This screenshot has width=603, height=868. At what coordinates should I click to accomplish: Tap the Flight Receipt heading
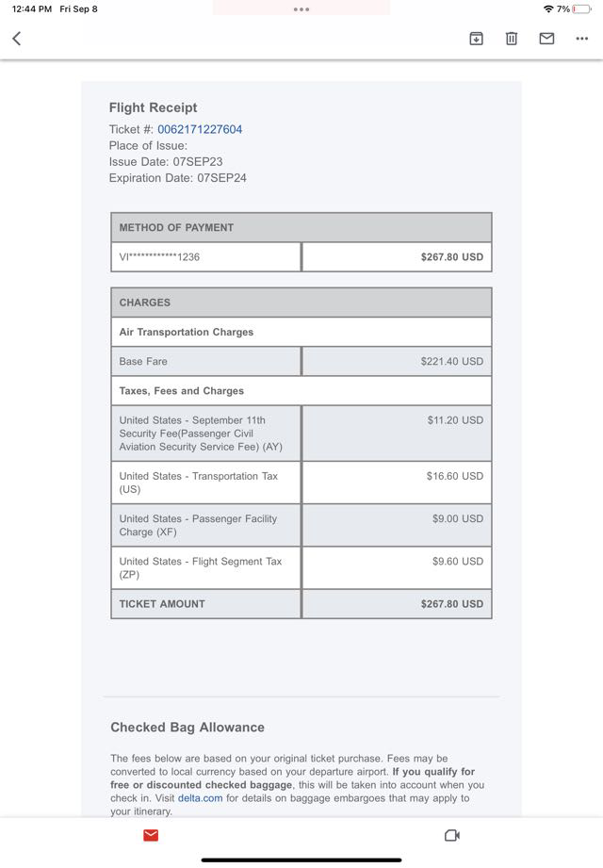point(153,107)
